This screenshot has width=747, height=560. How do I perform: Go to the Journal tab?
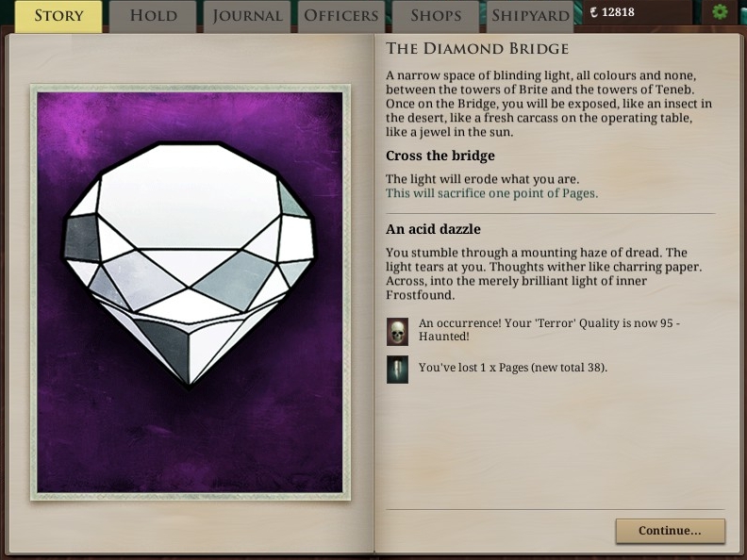tap(247, 16)
